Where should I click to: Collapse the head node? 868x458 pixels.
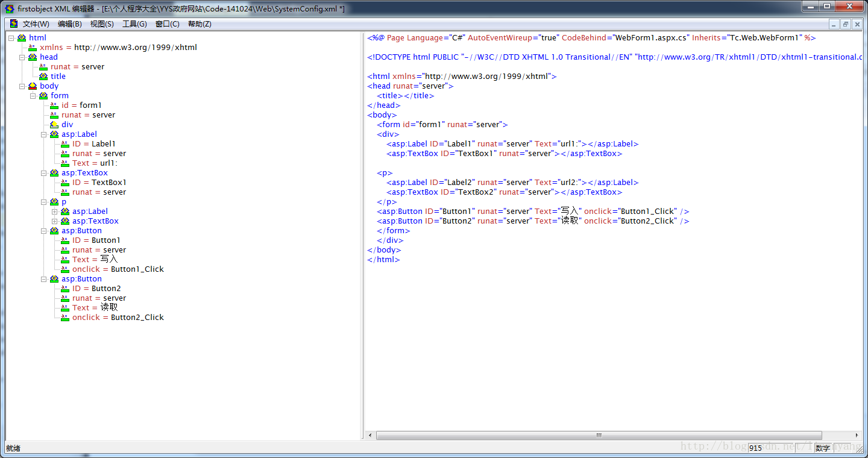click(x=22, y=57)
